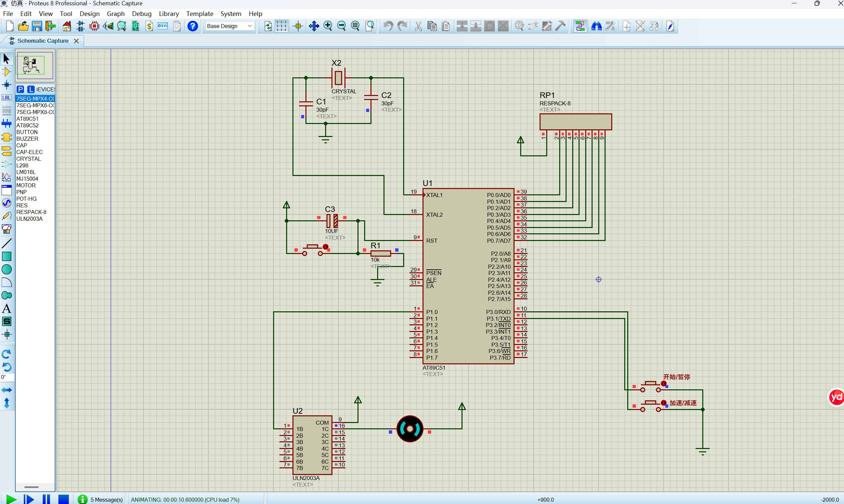The height and width of the screenshot is (504, 844).
Task: Activate the Selection Mode arrow tool
Action: [x=6, y=59]
